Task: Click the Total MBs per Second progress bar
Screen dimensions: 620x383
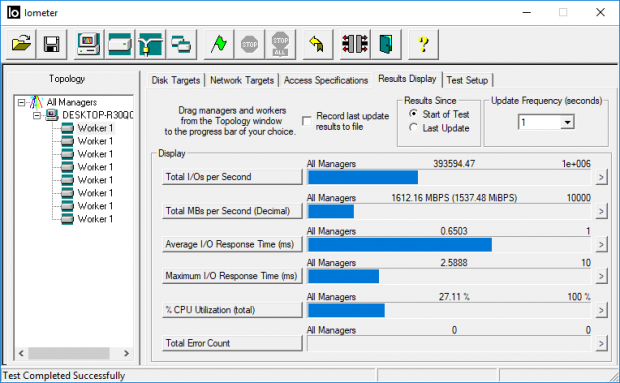Action: [449, 211]
